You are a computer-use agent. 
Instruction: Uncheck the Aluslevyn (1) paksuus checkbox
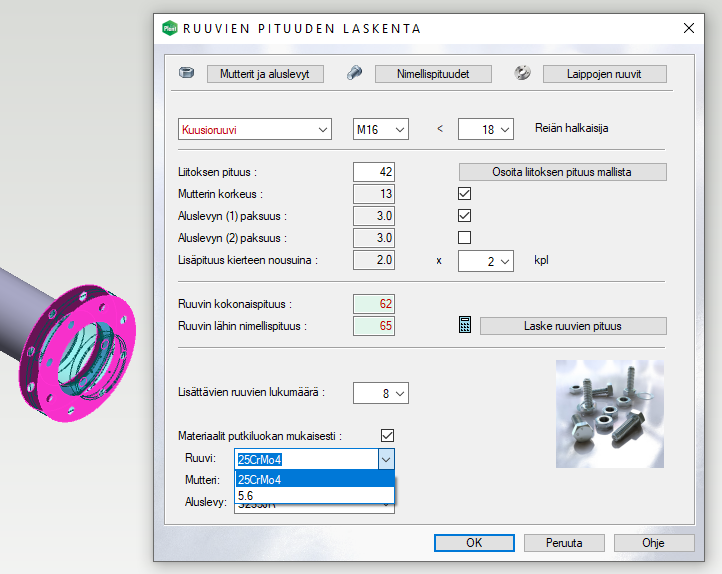[x=464, y=216]
